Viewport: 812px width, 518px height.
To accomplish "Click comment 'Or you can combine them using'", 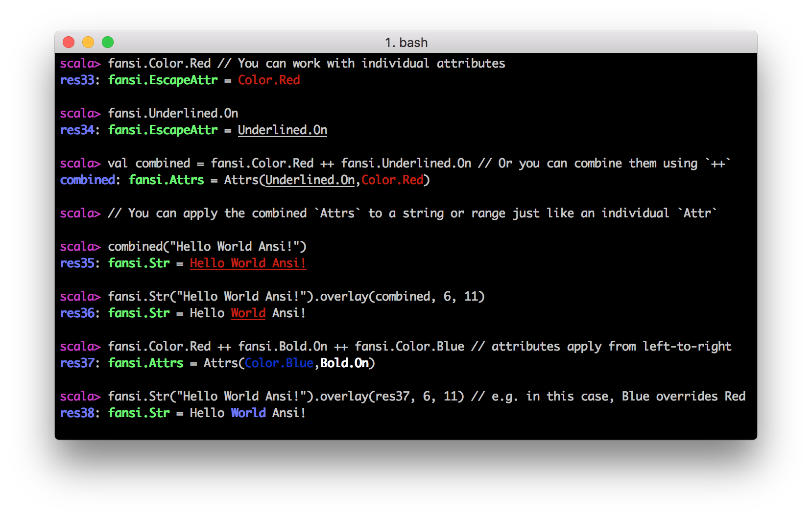I will [597, 163].
